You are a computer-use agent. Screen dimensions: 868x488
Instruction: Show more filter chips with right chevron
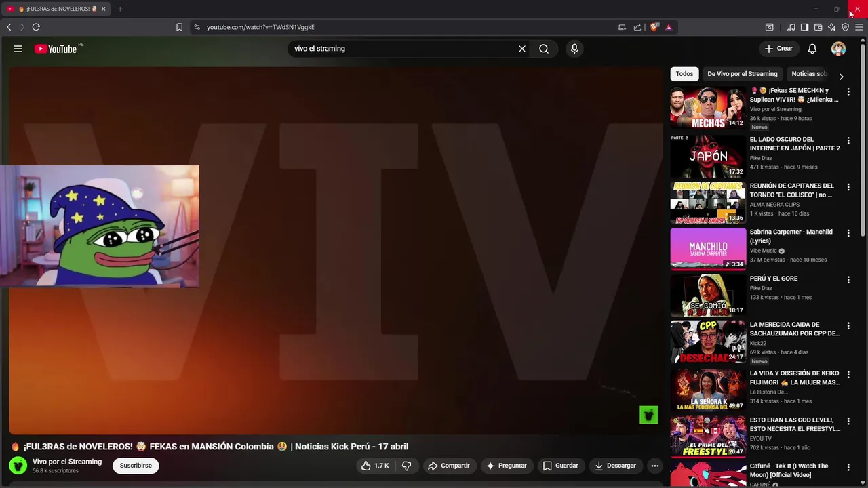coord(841,77)
